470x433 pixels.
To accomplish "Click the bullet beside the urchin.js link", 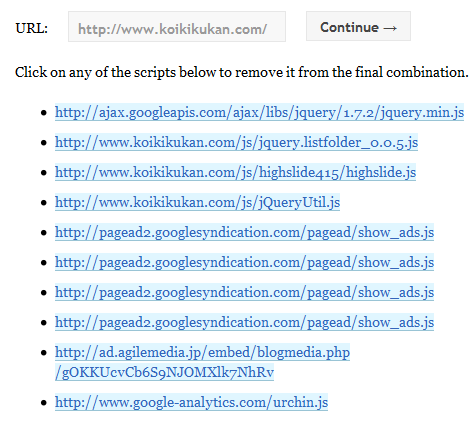I will 44,403.
